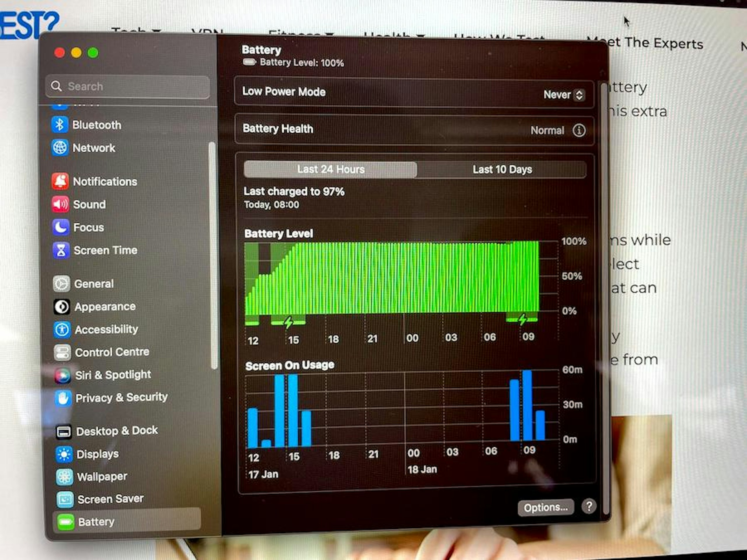747x560 pixels.
Task: Click the question mark help button
Action: (x=589, y=506)
